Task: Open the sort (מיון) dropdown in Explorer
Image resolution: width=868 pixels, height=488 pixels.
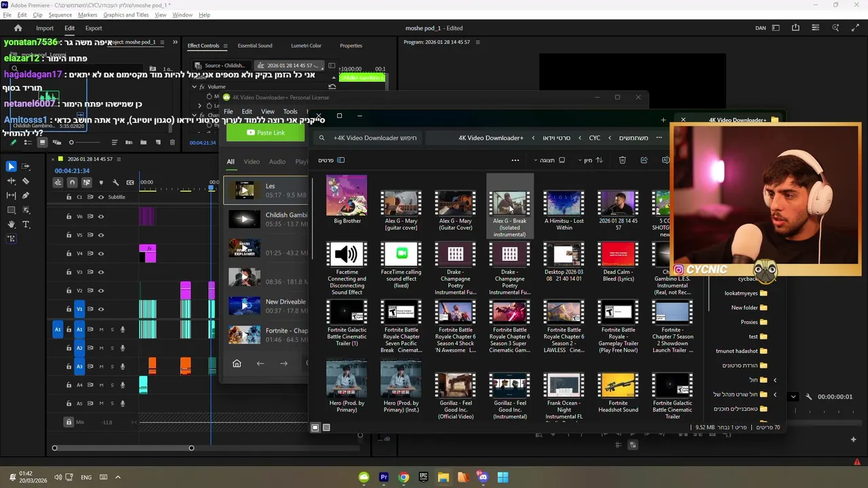Action: 590,160
